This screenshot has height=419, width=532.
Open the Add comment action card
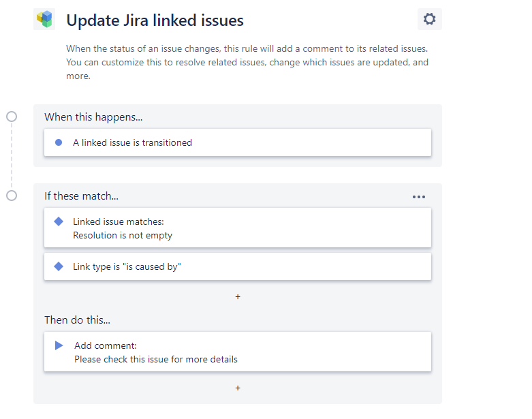[238, 352]
